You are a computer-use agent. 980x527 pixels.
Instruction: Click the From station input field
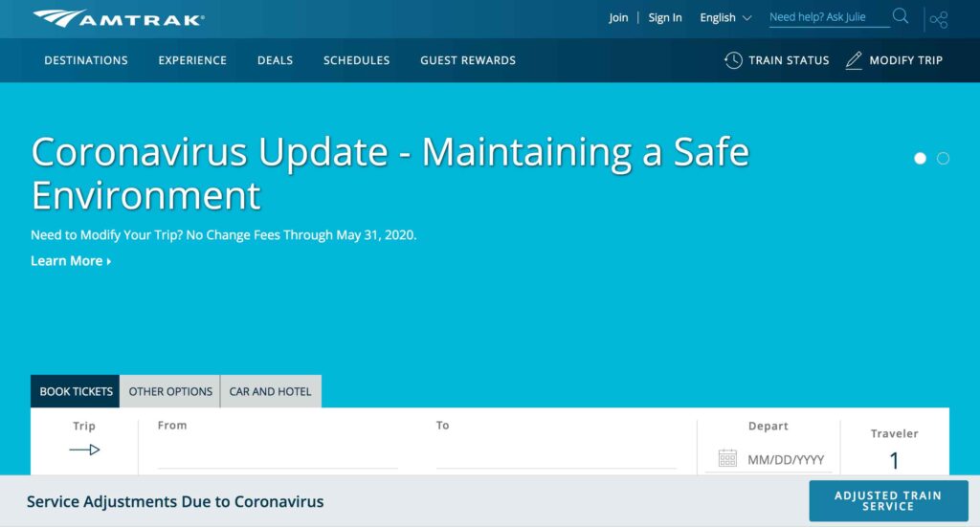(x=278, y=456)
